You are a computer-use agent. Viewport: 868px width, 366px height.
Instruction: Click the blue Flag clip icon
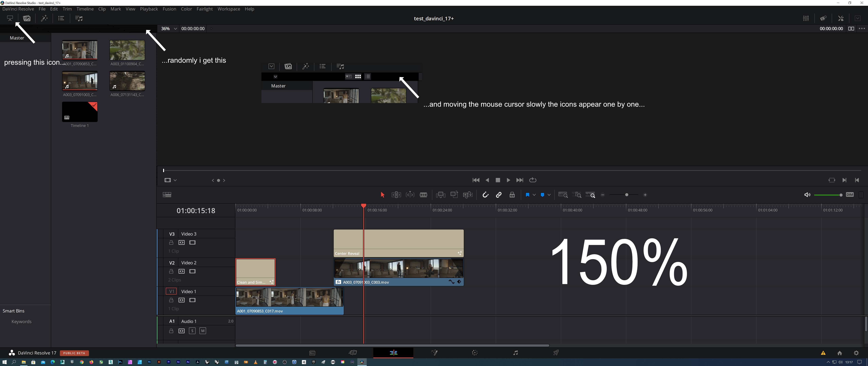click(527, 195)
